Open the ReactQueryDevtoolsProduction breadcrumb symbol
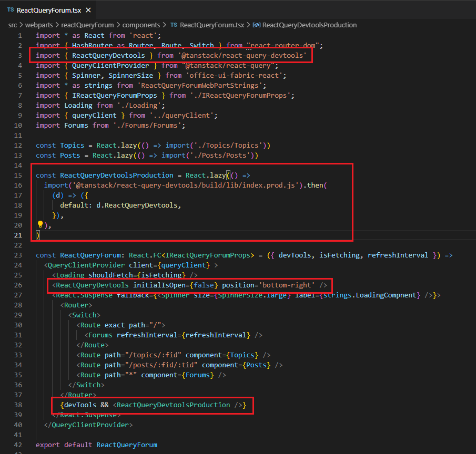The height and width of the screenshot is (454, 476). pyautogui.click(x=309, y=25)
